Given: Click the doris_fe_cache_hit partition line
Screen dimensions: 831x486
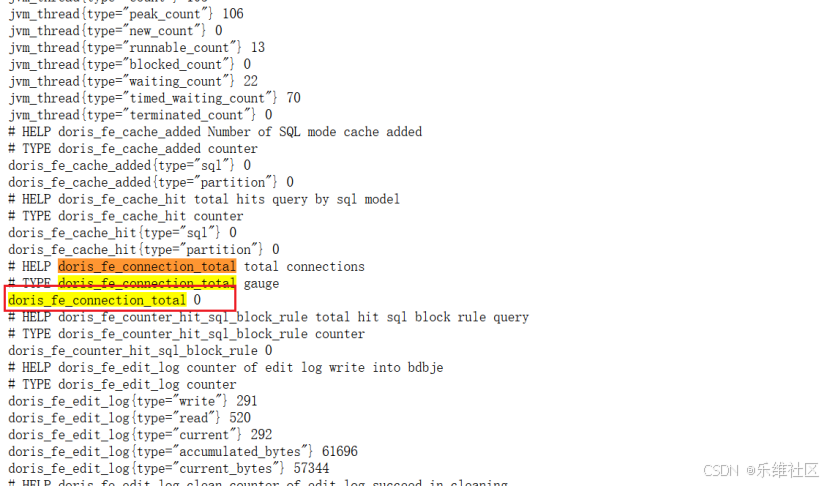Looking at the screenshot, I should [x=144, y=250].
